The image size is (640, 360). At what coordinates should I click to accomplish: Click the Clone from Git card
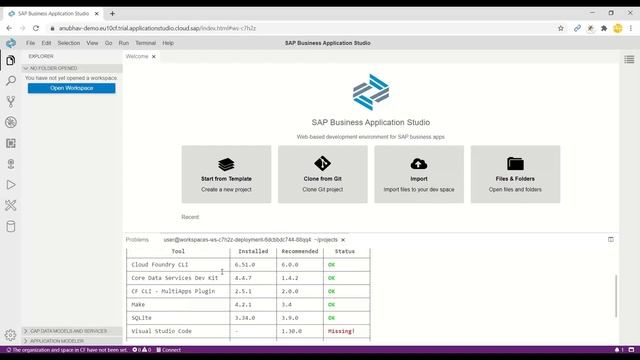coord(322,174)
